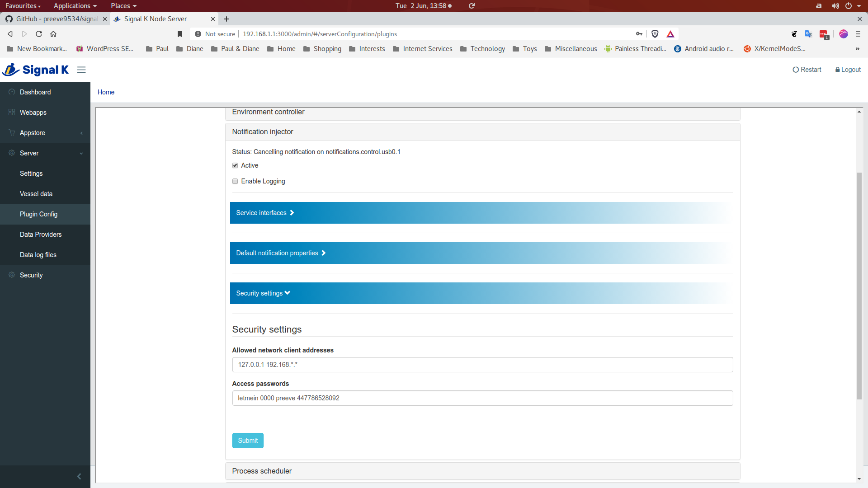Click the Submit button
868x488 pixels.
[x=248, y=441]
